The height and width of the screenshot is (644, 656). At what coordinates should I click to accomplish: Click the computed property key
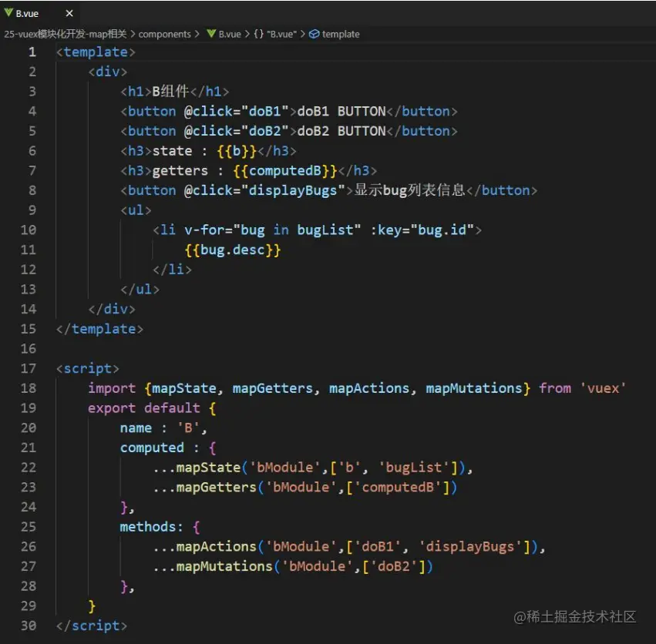(x=152, y=448)
